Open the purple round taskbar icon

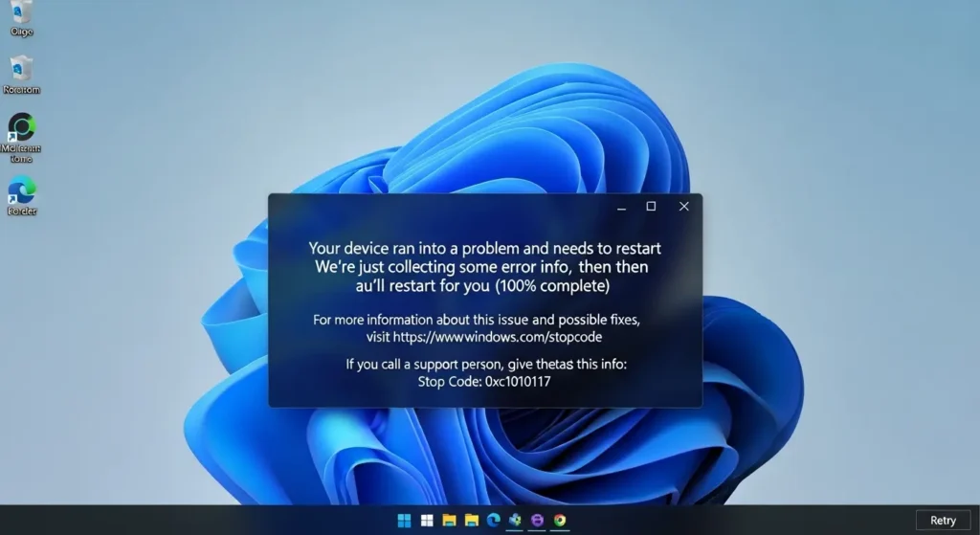tap(537, 520)
